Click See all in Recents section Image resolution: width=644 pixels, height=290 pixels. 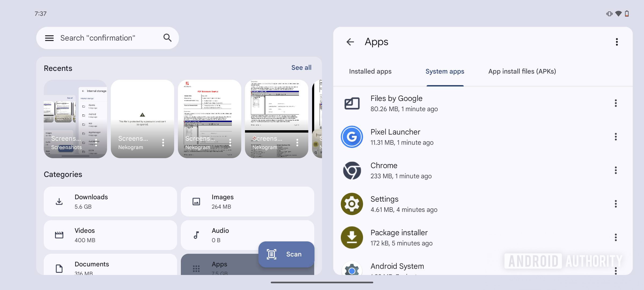point(301,67)
